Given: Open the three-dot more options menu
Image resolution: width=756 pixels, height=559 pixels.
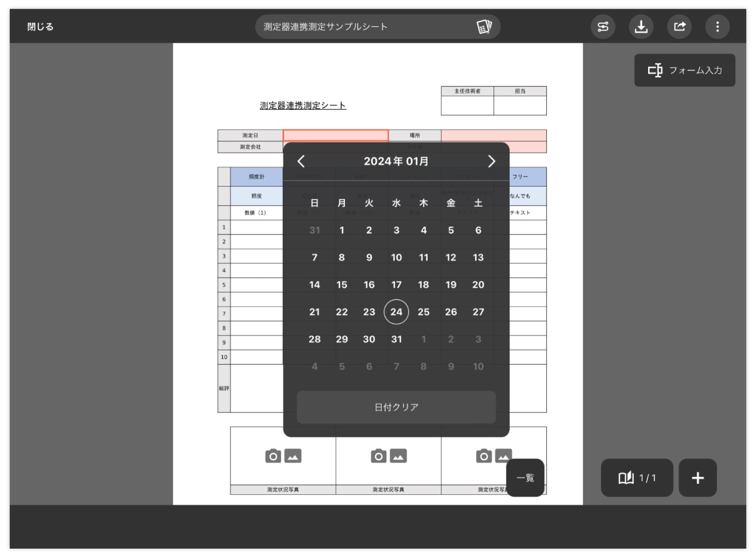Looking at the screenshot, I should pos(717,26).
